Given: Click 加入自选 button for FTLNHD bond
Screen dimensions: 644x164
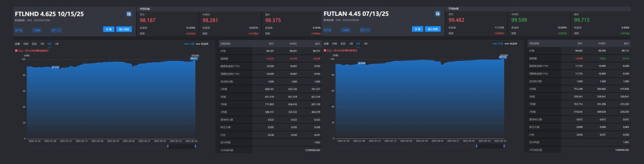Looking at the screenshot, I should pyautogui.click(x=124, y=29).
